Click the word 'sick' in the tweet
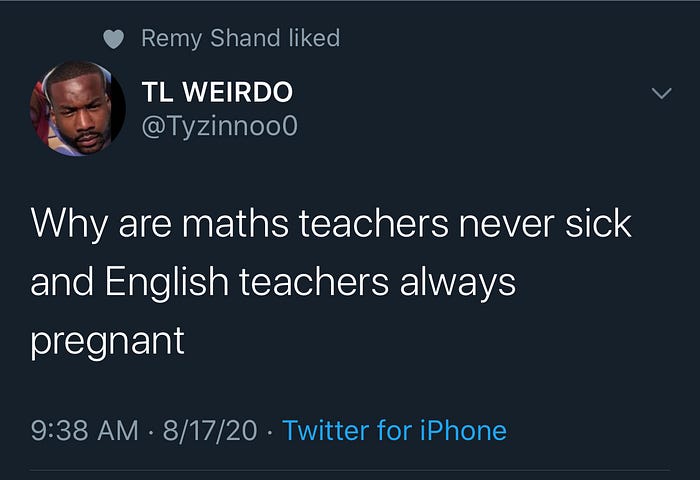The image size is (700, 480). tap(598, 223)
